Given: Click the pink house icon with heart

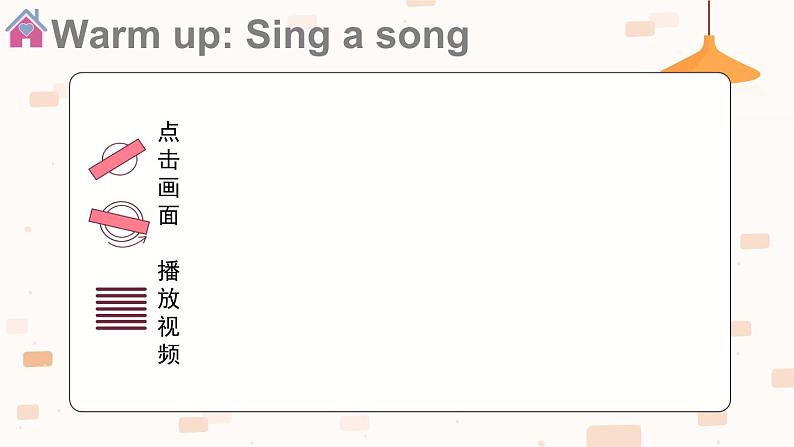Looking at the screenshot, I should click(x=26, y=28).
